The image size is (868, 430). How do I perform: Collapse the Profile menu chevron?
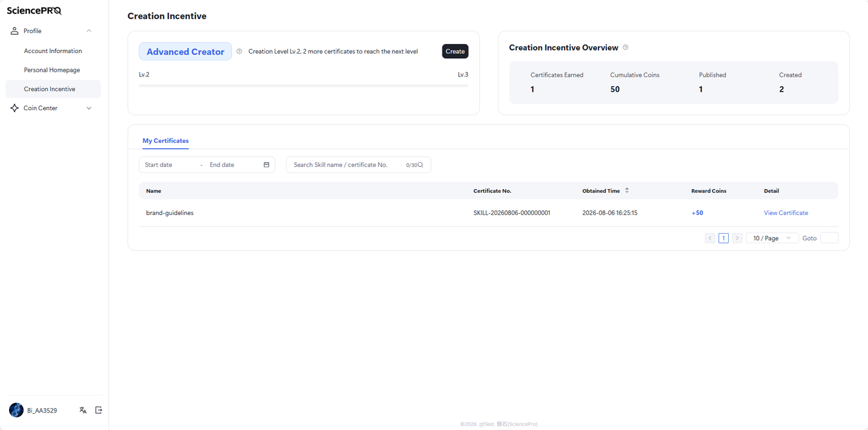tap(89, 31)
